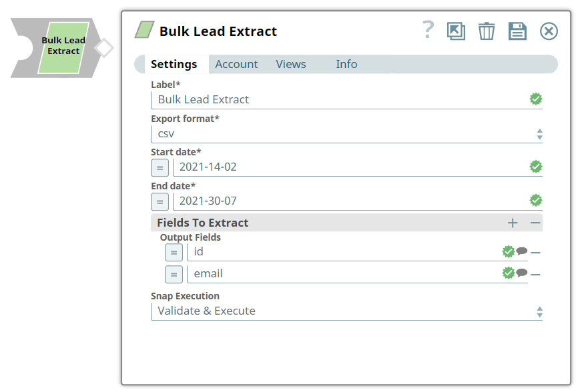Save settings with the floppy disk icon
Image resolution: width=582 pixels, height=392 pixels.
(x=517, y=31)
